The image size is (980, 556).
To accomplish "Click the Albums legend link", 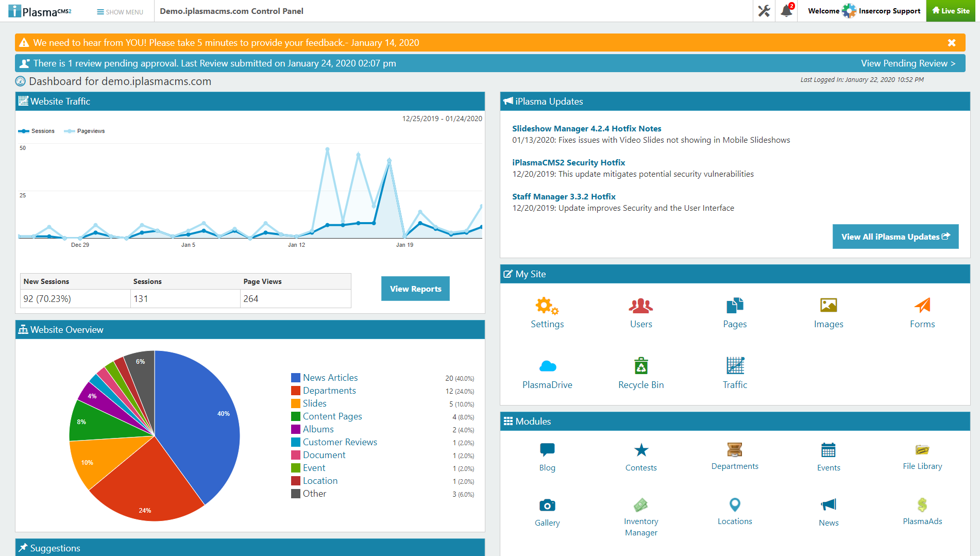I will 318,429.
